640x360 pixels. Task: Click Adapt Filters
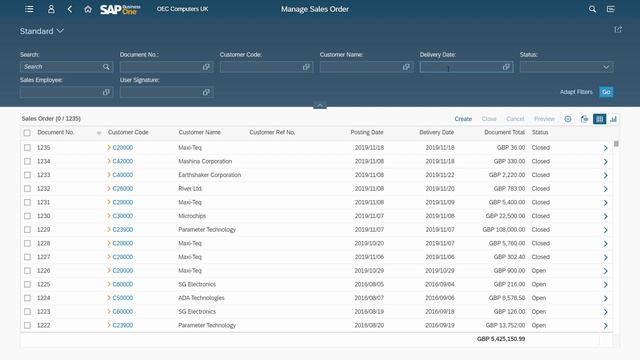(x=576, y=92)
